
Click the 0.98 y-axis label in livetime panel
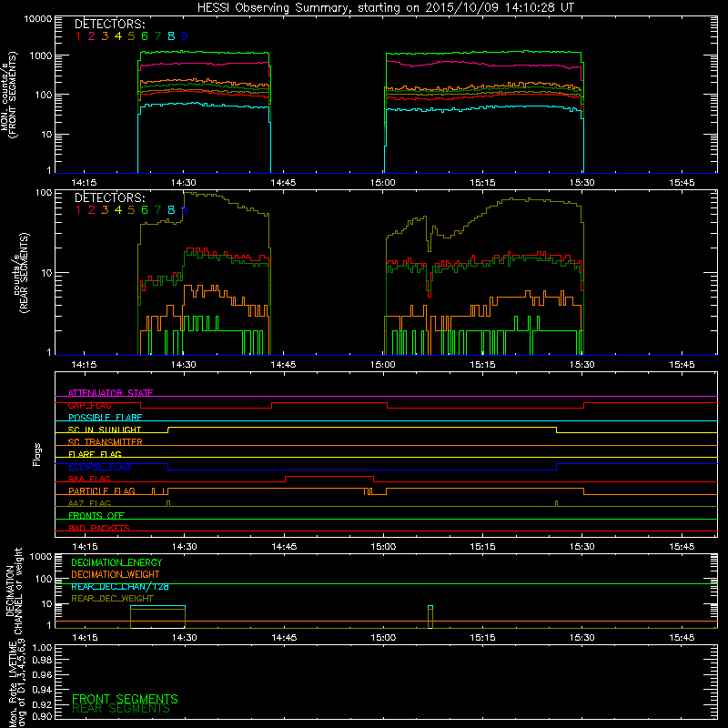pos(42,661)
